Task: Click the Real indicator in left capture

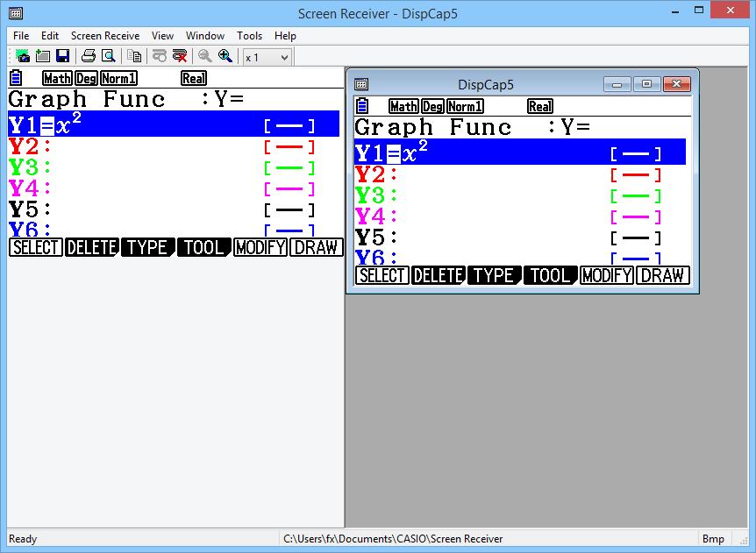Action: 194,78
